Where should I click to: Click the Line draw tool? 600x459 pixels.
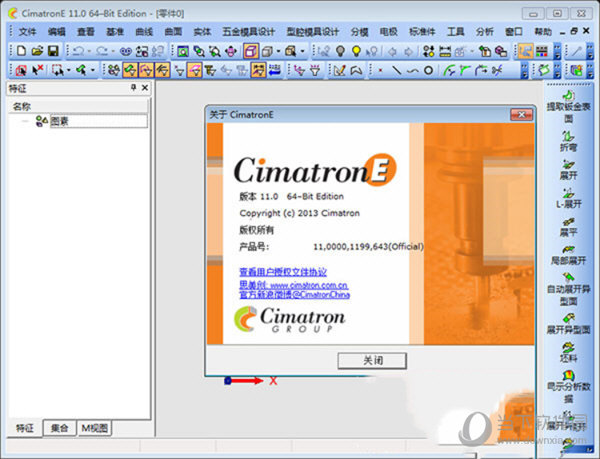click(x=396, y=70)
